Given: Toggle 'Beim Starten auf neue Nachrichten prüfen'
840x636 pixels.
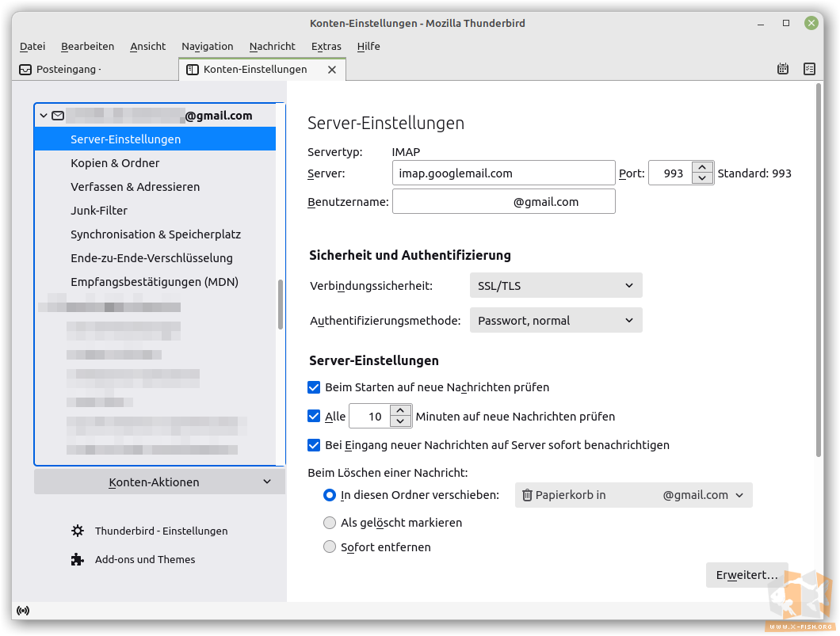Looking at the screenshot, I should 314,387.
